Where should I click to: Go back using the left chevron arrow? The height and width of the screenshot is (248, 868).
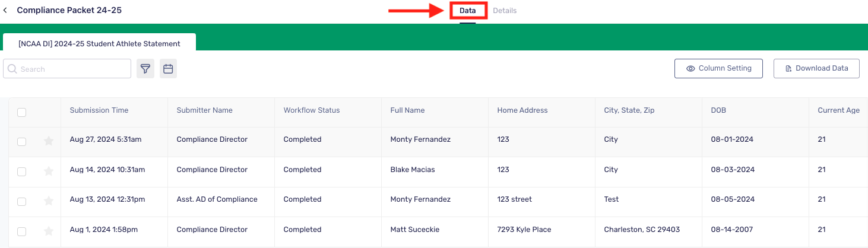(5, 11)
